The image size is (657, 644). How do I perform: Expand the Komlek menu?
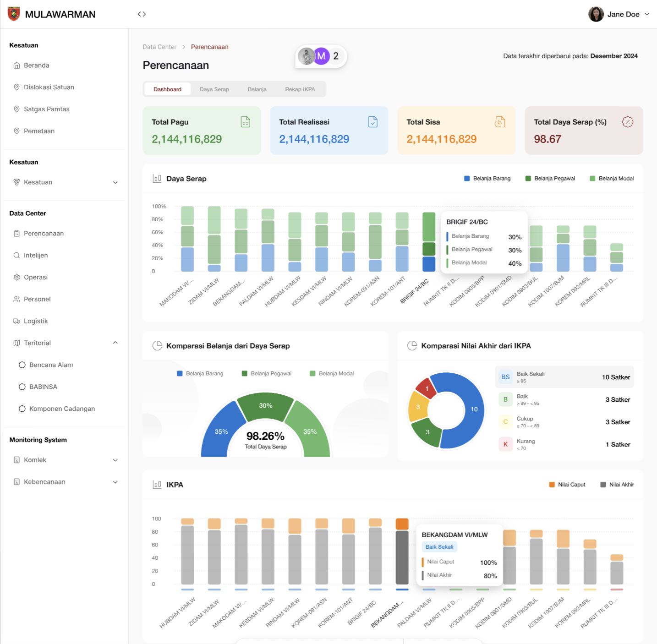[x=115, y=460]
